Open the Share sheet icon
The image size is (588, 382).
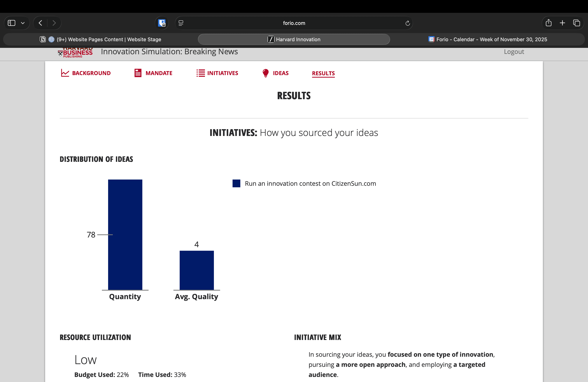coord(549,23)
